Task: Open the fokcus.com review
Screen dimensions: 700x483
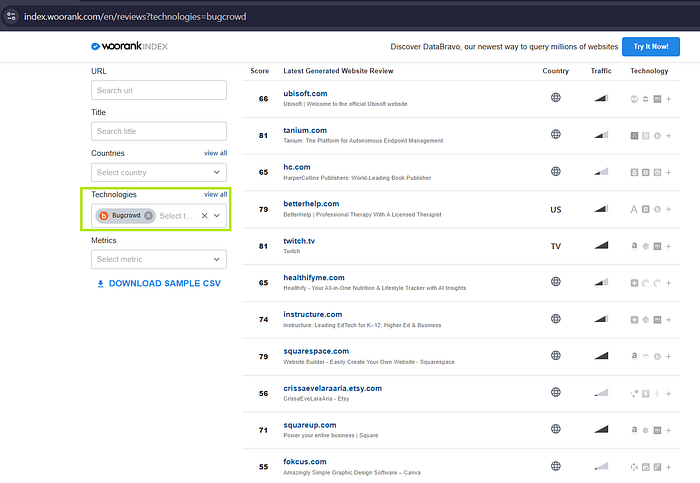Action: tap(305, 462)
